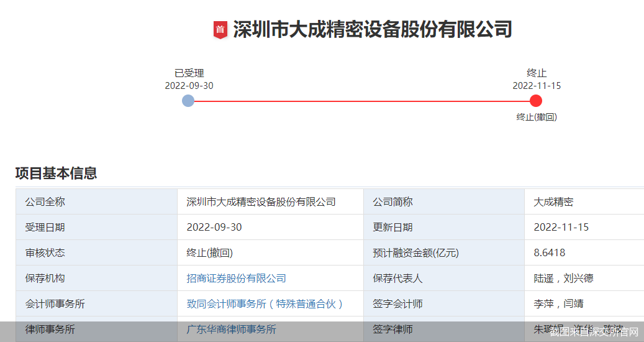The width and height of the screenshot is (644, 342).
Task: Click the 2022-09-30 date under 已受理
Action: 189,86
